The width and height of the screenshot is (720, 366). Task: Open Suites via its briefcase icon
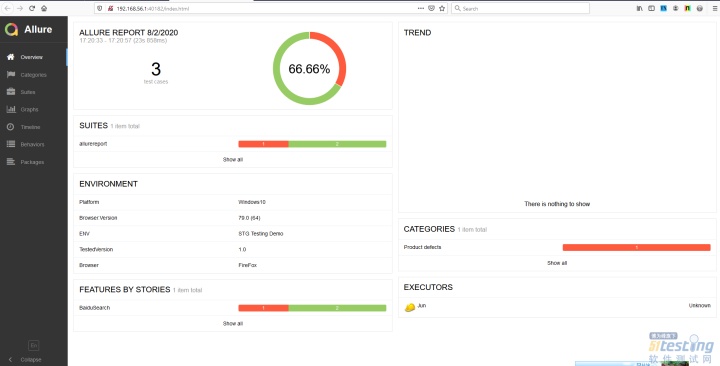tap(11, 92)
